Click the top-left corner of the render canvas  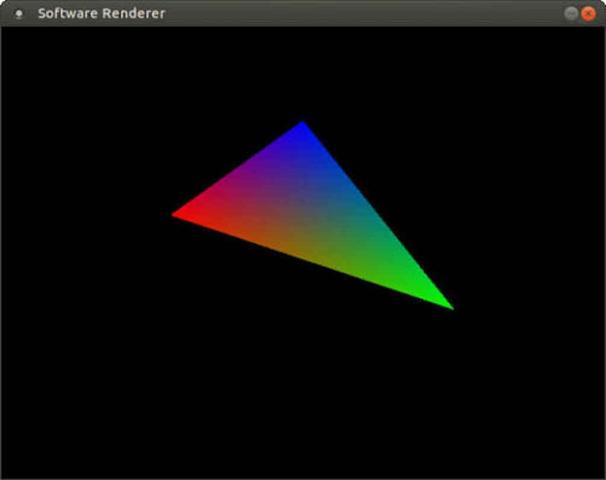tap(4, 30)
